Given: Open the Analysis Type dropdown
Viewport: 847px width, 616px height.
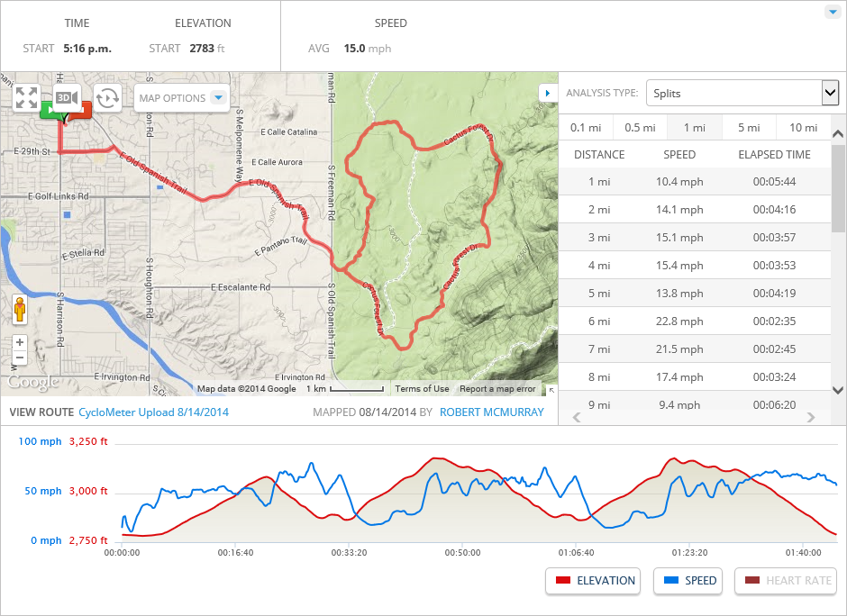Looking at the screenshot, I should point(742,93).
